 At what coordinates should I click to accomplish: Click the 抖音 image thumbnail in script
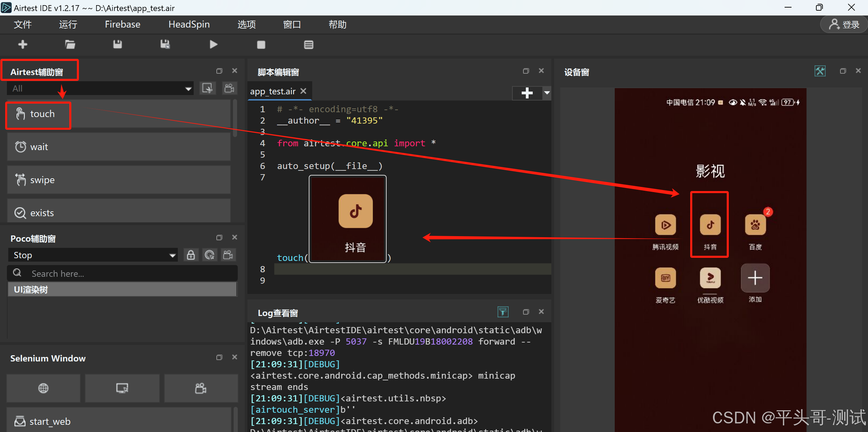[x=347, y=219]
